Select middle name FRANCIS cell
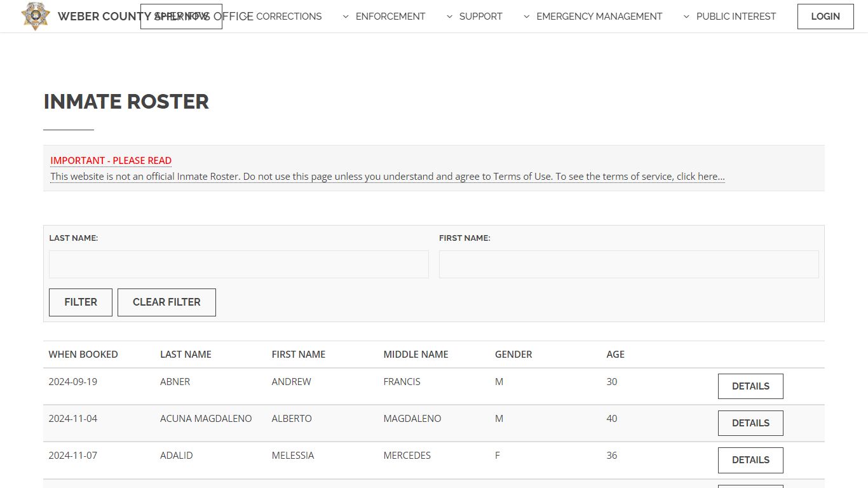 pos(402,382)
